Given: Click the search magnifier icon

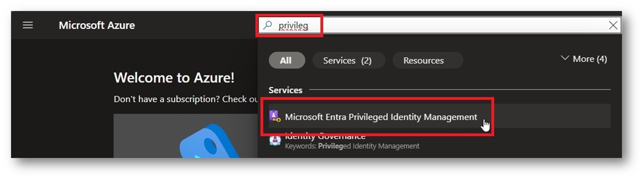Looking at the screenshot, I should [267, 25].
